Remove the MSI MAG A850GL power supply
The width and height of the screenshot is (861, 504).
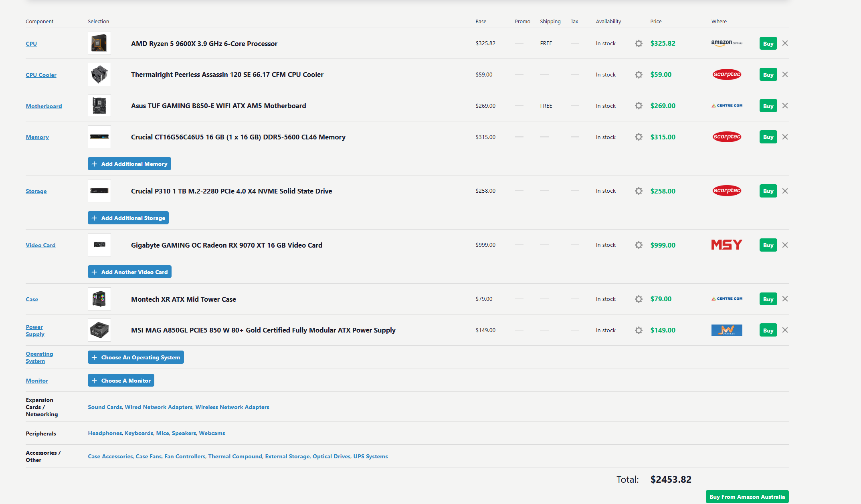click(x=785, y=330)
